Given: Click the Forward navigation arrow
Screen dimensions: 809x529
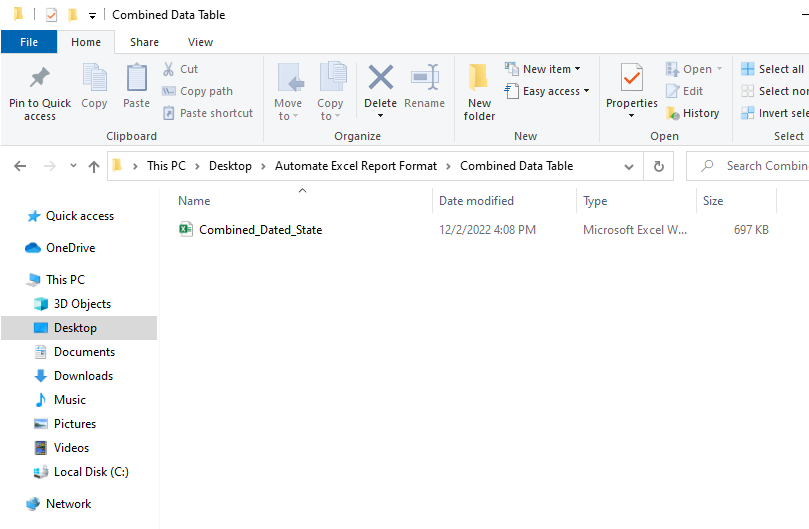Looking at the screenshot, I should click(x=50, y=166).
